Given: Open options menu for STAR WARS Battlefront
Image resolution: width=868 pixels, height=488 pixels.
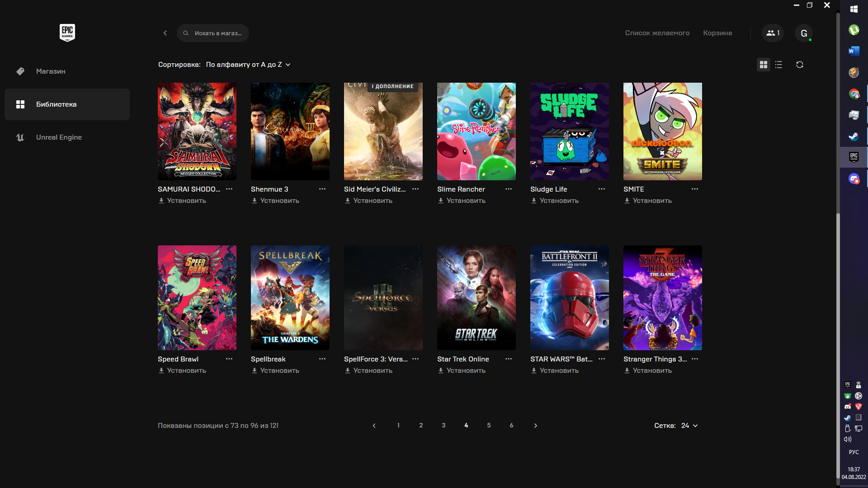Looking at the screenshot, I should coord(602,359).
